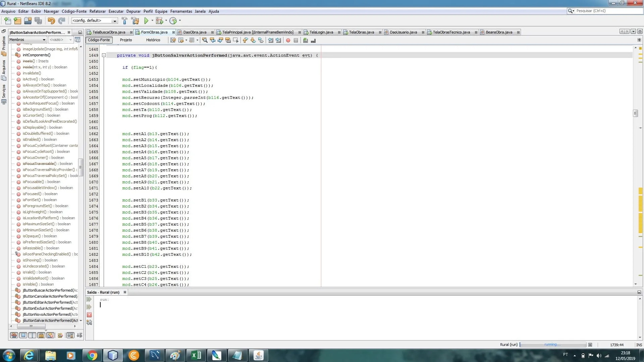Open the Membros dropdown in navigator
Viewport: 644px width, 362px height.
[x=27, y=40]
